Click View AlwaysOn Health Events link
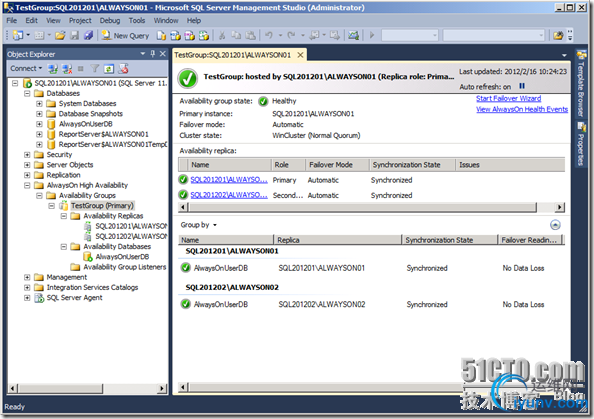The width and height of the screenshot is (594, 419). 522,109
